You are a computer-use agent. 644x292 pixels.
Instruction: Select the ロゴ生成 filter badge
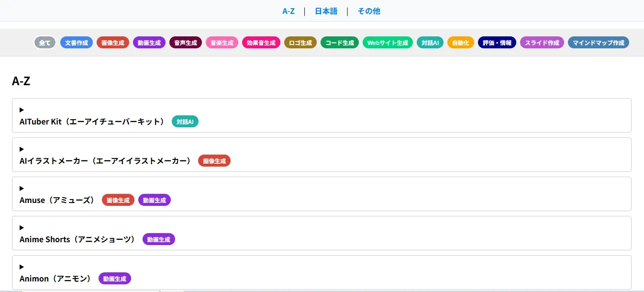tap(300, 42)
